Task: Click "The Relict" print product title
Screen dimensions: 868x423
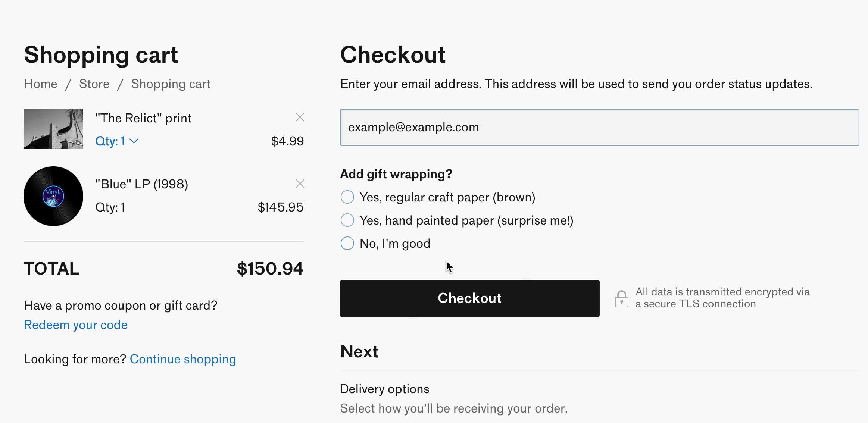Action: [143, 117]
